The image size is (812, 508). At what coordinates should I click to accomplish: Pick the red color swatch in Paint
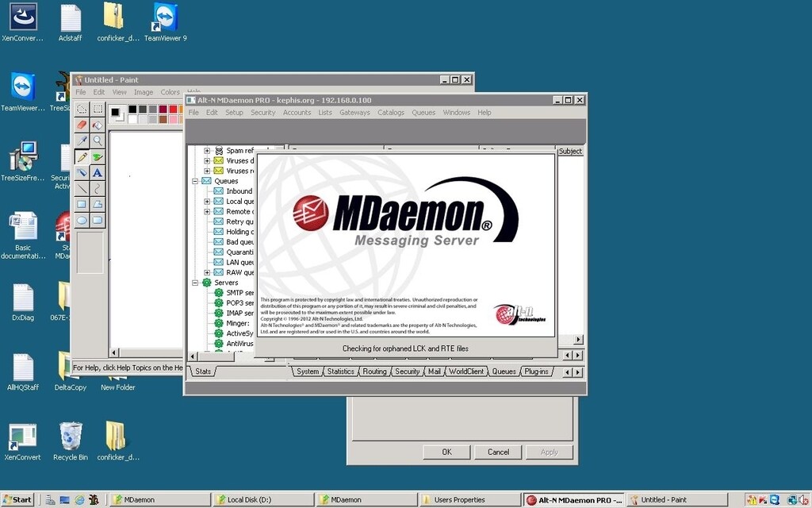[173, 109]
